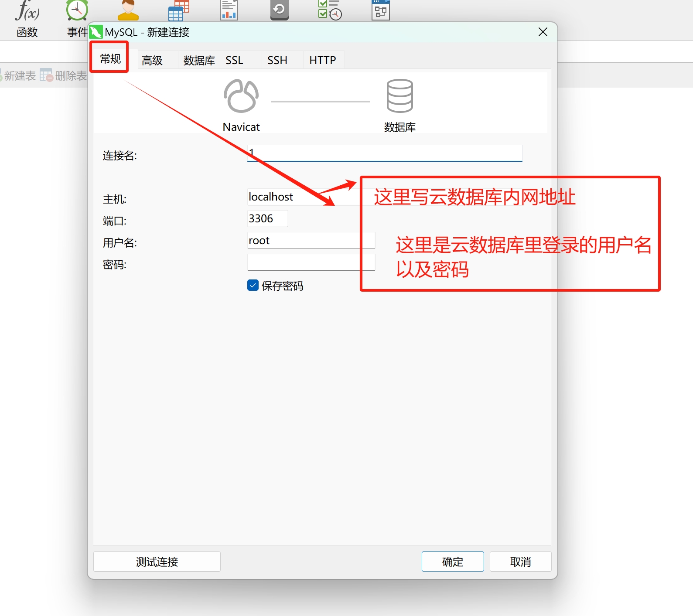Click the 主机: label
This screenshot has height=616, width=693.
tap(115, 199)
